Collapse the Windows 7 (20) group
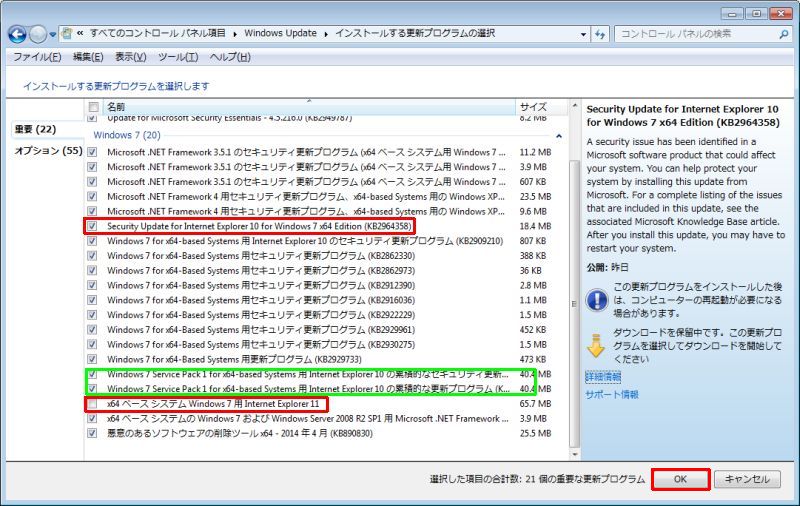Screen dimensions: 800x506 click(126, 135)
